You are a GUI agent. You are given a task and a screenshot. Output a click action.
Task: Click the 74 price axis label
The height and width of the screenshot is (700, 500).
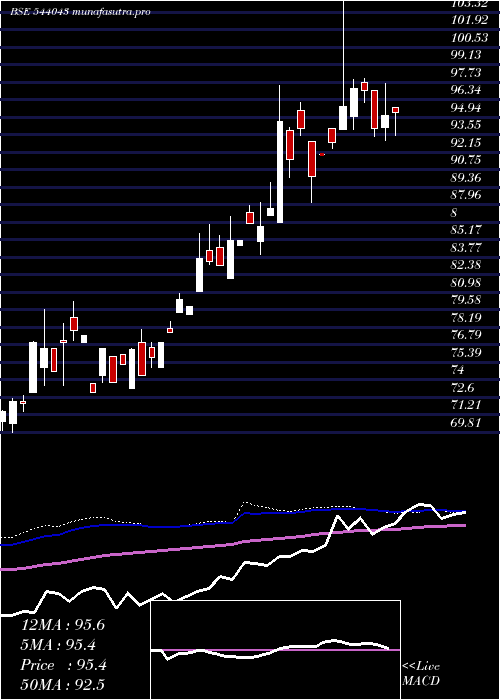[458, 370]
